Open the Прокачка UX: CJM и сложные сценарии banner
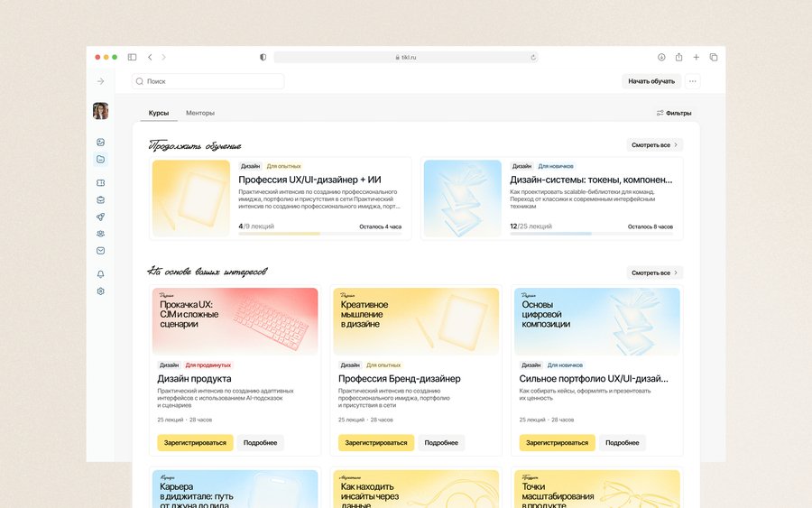The height and width of the screenshot is (508, 812). [x=235, y=321]
